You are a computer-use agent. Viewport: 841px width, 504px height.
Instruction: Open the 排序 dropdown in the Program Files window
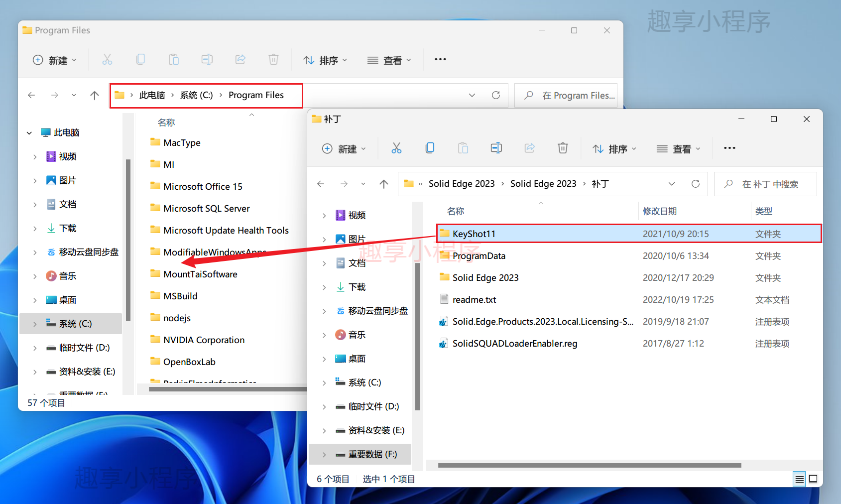(x=325, y=60)
